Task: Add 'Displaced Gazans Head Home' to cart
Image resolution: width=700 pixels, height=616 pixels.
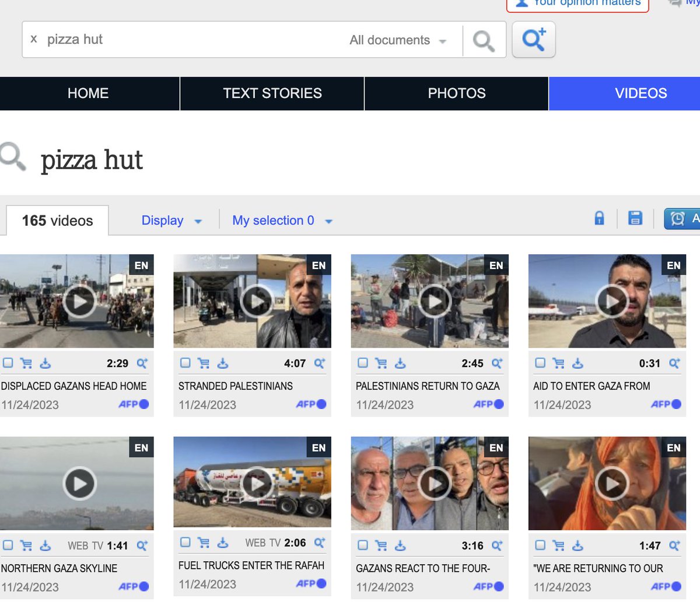Action: click(26, 363)
